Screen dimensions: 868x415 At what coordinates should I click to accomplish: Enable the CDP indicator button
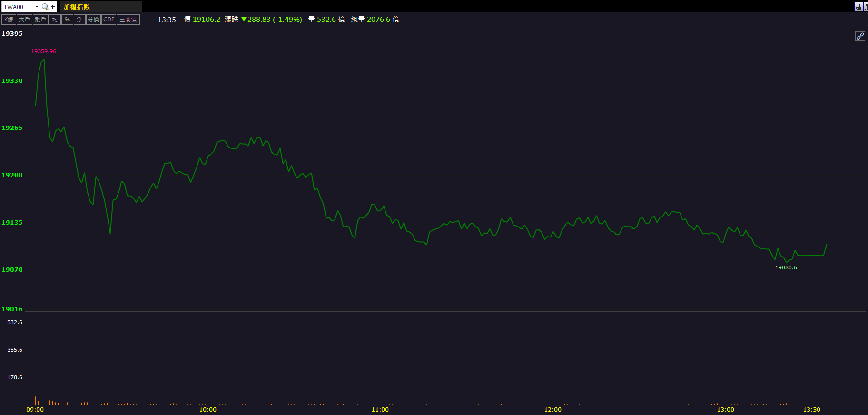pyautogui.click(x=109, y=20)
